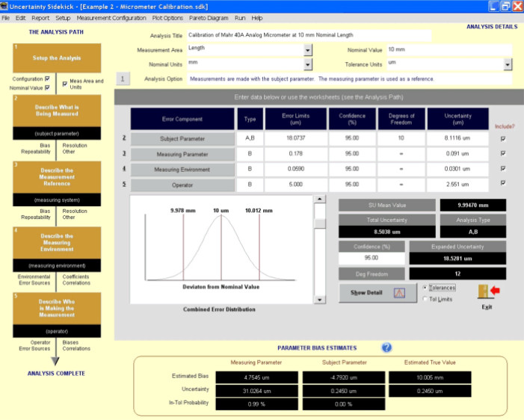Click the plot scrollbar thumb
This screenshot has height=420, width=524.
pyautogui.click(x=320, y=223)
